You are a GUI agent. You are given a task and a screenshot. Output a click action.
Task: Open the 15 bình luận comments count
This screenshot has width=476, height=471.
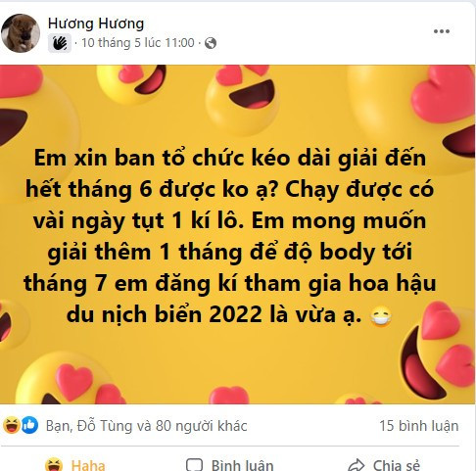click(x=418, y=426)
